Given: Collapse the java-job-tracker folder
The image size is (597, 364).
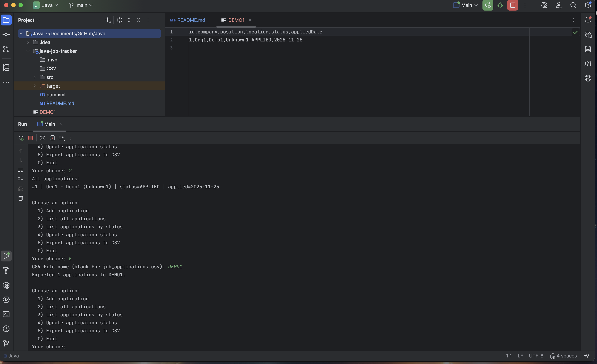Looking at the screenshot, I should (x=28, y=51).
